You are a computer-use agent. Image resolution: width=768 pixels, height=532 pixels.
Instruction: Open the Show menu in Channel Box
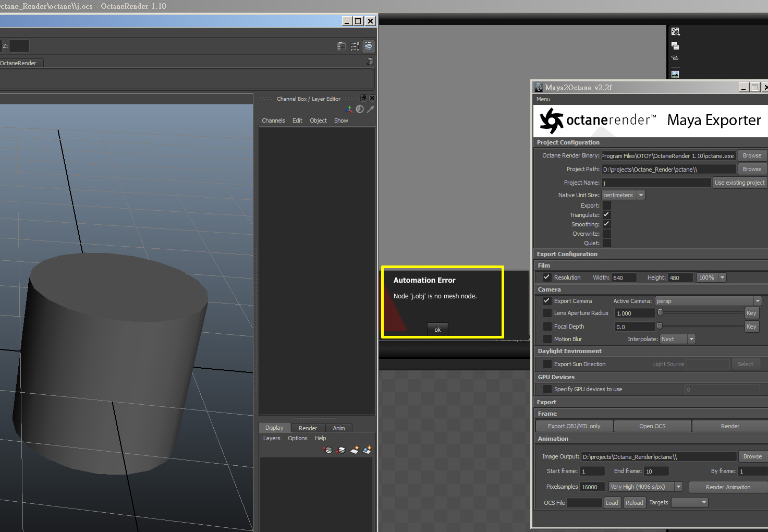341,120
